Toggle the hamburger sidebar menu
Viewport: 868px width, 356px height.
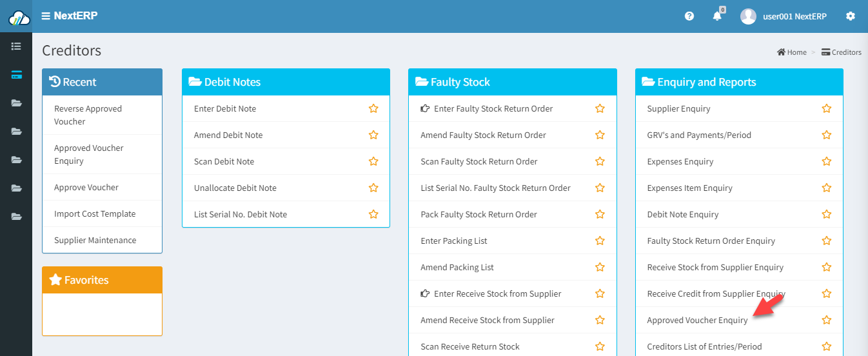coord(46,16)
